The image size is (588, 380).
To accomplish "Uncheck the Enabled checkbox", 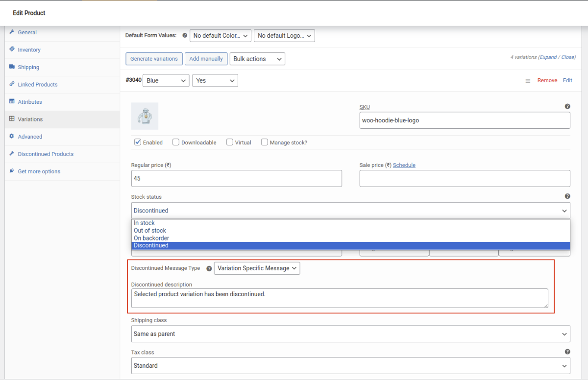I will 138,142.
